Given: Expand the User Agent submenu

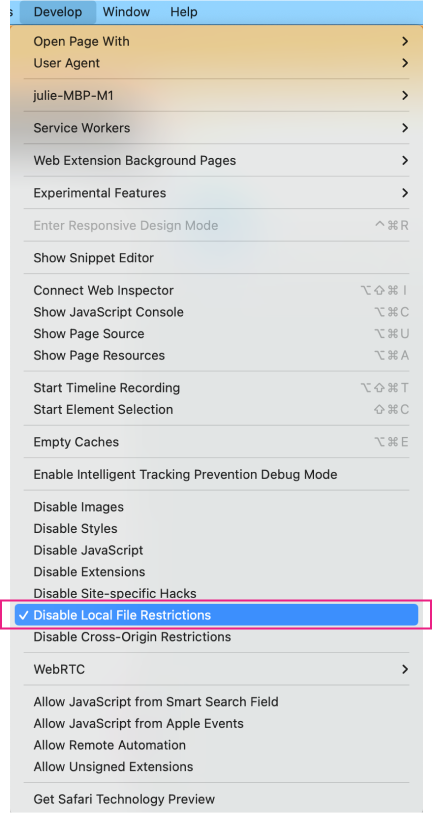Looking at the screenshot, I should [x=216, y=63].
